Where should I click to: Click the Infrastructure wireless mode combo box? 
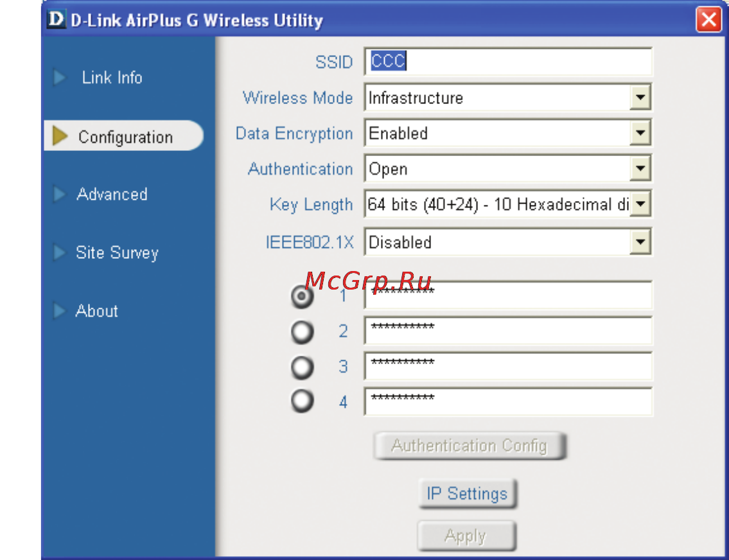click(x=507, y=98)
